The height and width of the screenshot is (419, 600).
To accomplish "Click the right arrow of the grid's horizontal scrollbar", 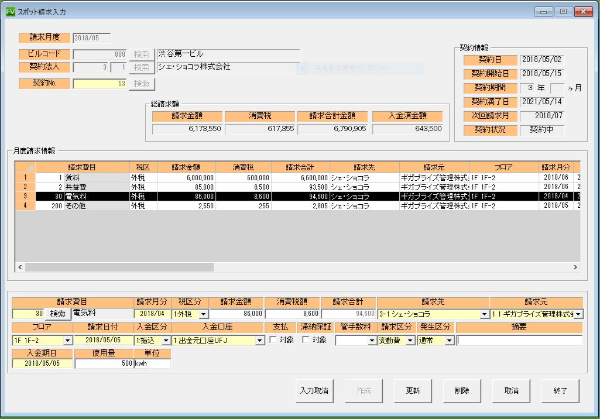I will click(575, 267).
